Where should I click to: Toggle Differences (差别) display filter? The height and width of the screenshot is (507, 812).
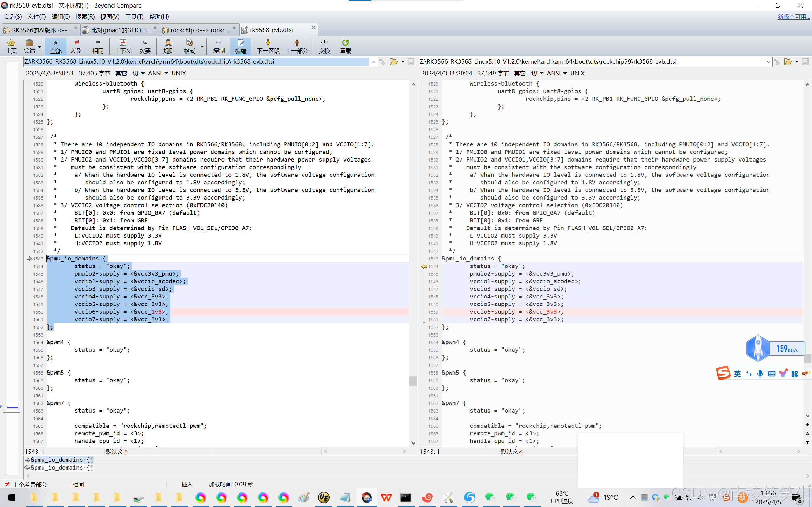coord(76,46)
